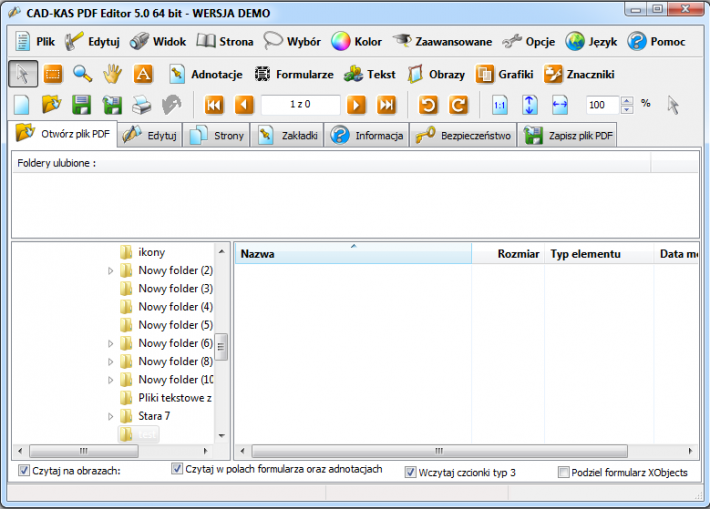Image resolution: width=710 pixels, height=509 pixels.
Task: Open the Kolor menu
Action: click(356, 42)
